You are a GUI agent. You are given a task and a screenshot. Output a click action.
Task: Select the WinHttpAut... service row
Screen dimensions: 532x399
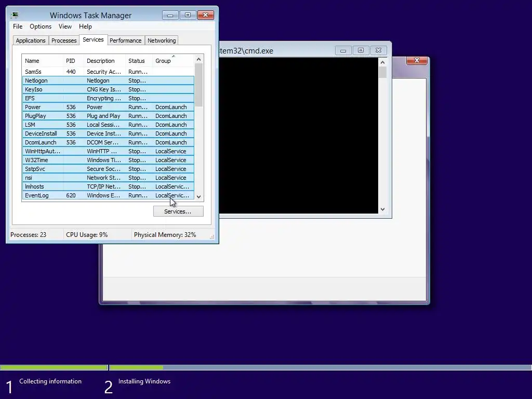pyautogui.click(x=108, y=151)
